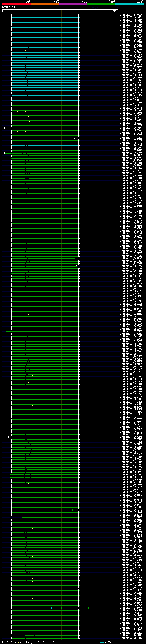Select the UniRef100_B4HT63 label
146x644 pixels.
click(131, 615)
